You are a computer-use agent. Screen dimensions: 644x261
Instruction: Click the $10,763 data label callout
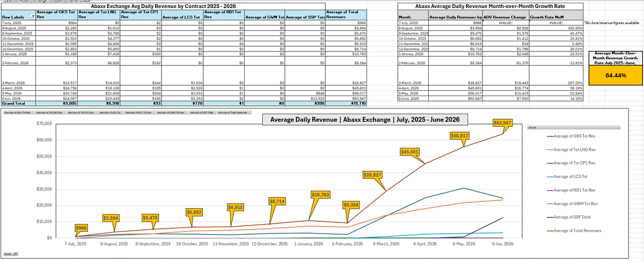321,194
